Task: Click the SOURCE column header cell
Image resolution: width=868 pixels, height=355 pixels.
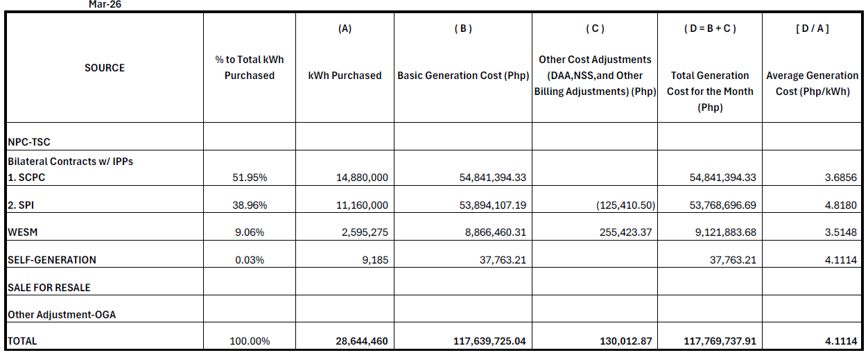Action: [105, 68]
